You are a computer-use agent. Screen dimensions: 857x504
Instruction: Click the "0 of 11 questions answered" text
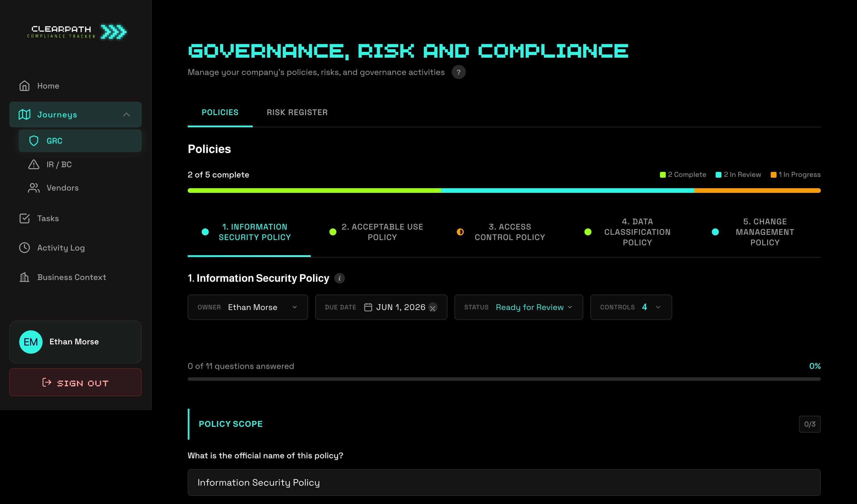pos(241,366)
